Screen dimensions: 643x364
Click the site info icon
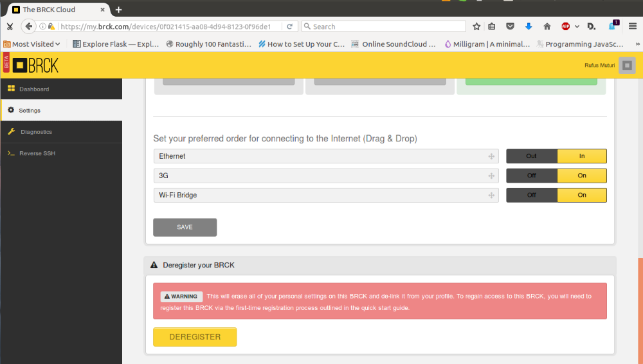(42, 26)
